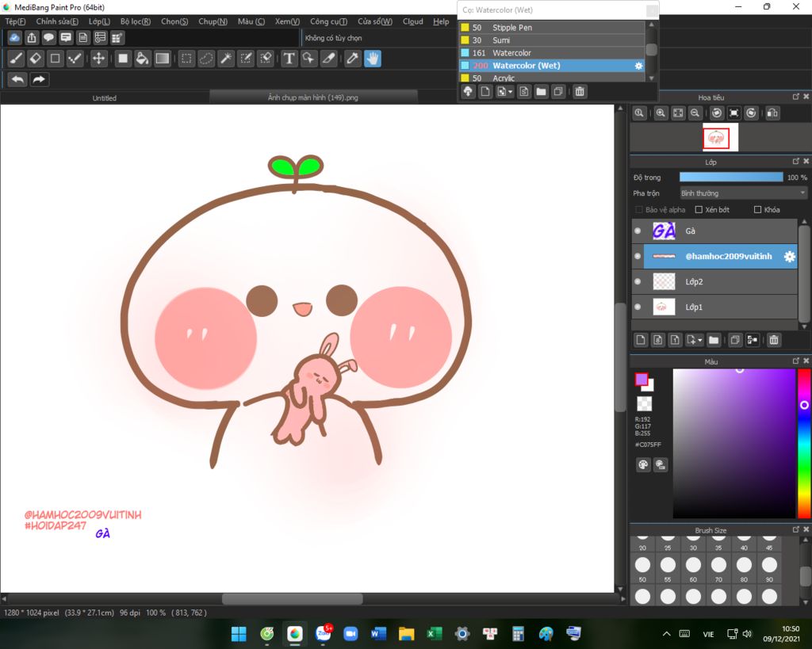
Task: Expand the add-layer dropdown arrow in Lớp panel
Action: coord(699,340)
